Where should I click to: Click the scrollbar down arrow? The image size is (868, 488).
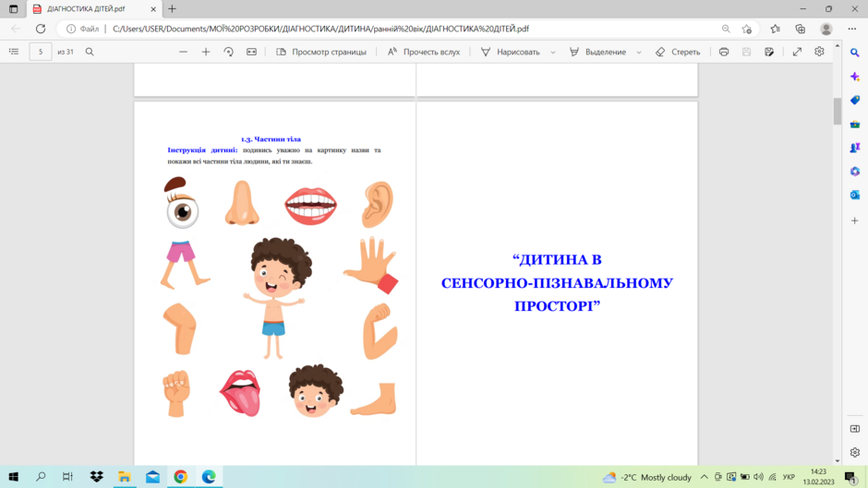pyautogui.click(x=837, y=461)
